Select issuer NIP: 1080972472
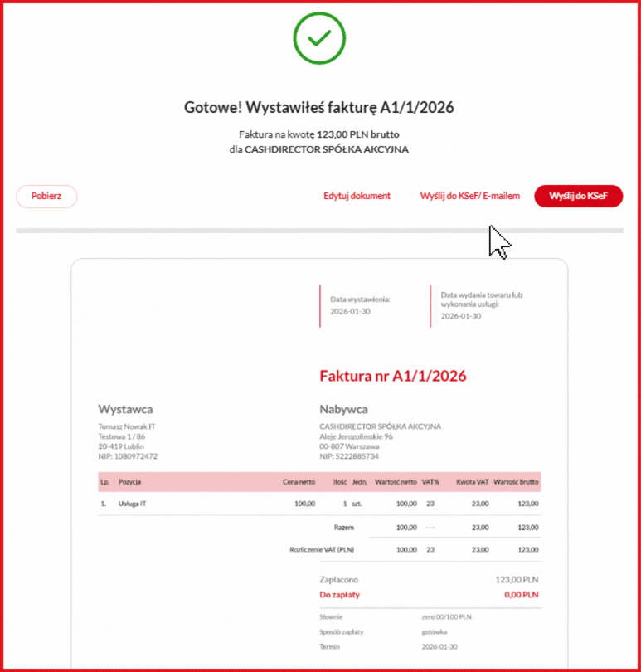The image size is (641, 672). click(128, 456)
